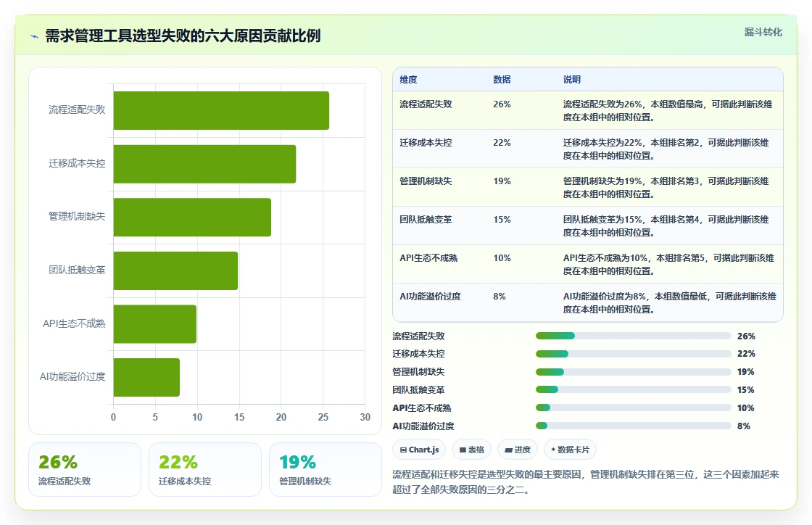Click the 8% value in the table

pos(500,296)
